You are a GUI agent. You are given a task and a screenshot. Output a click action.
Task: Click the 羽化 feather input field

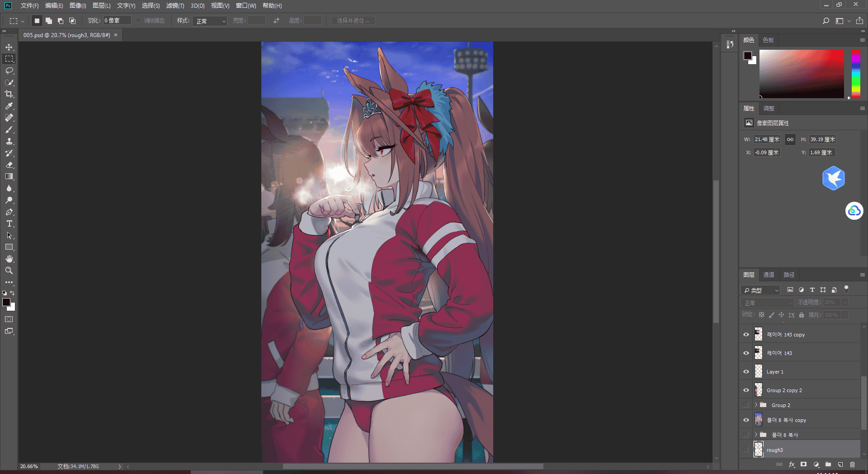[x=117, y=21]
